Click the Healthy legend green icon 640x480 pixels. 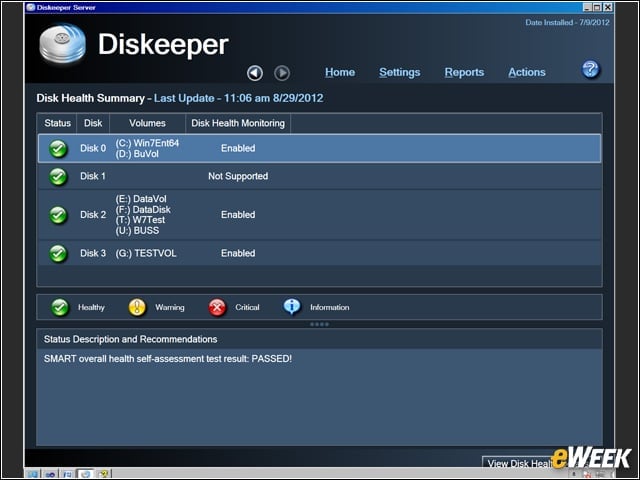point(60,307)
